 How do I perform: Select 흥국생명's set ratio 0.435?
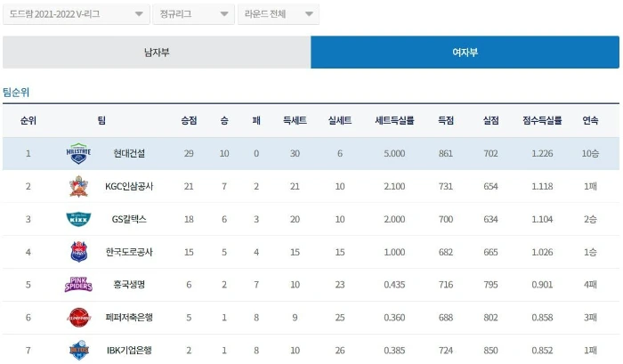click(x=394, y=285)
